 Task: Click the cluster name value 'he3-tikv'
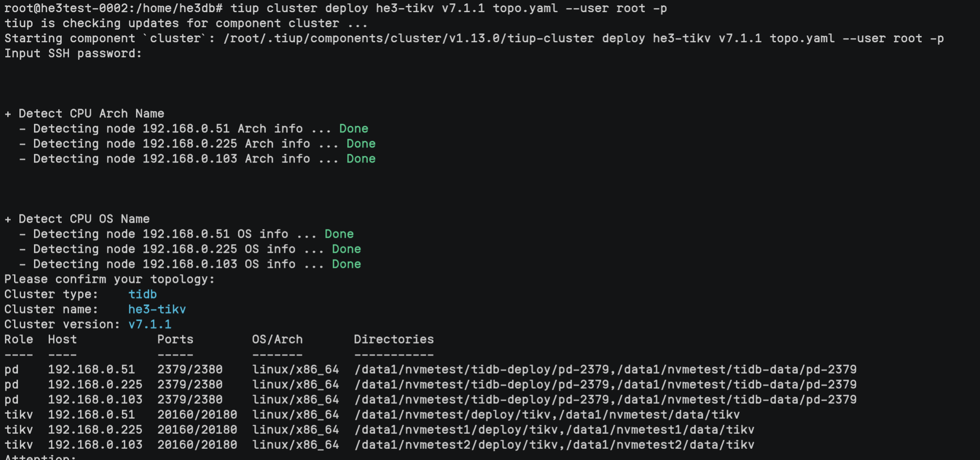157,309
